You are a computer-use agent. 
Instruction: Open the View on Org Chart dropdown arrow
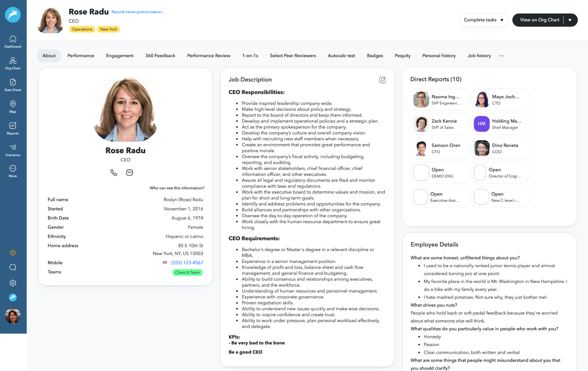pos(570,20)
